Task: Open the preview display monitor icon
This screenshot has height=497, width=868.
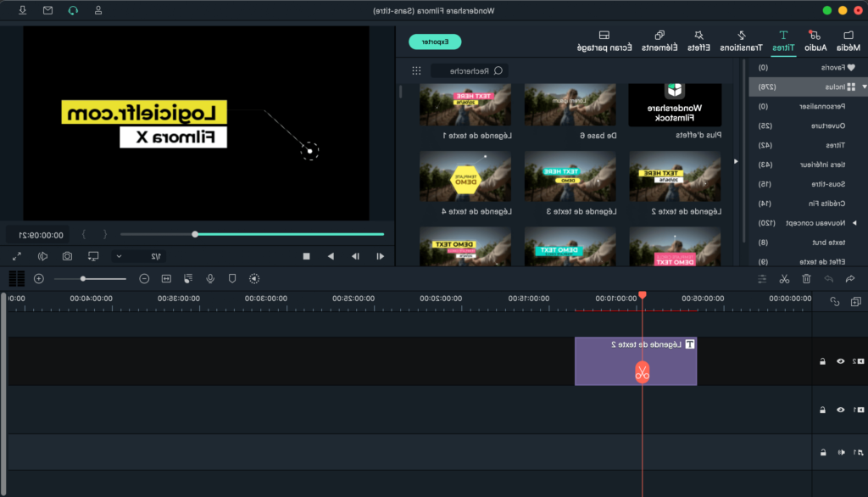Action: pyautogui.click(x=93, y=256)
